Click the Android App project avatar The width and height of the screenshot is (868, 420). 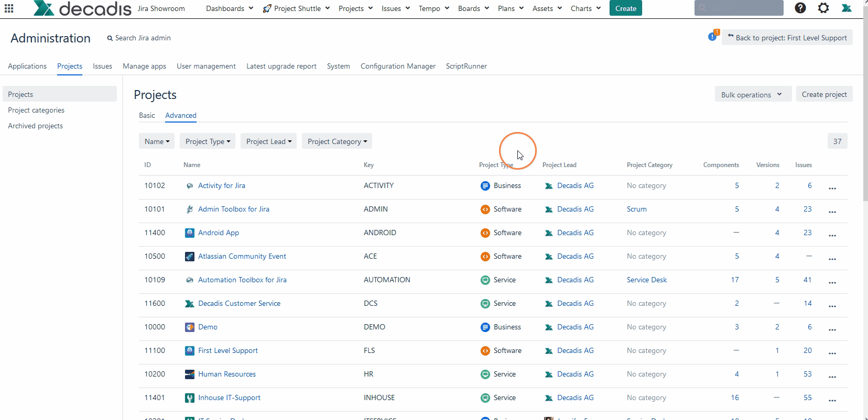pos(190,233)
